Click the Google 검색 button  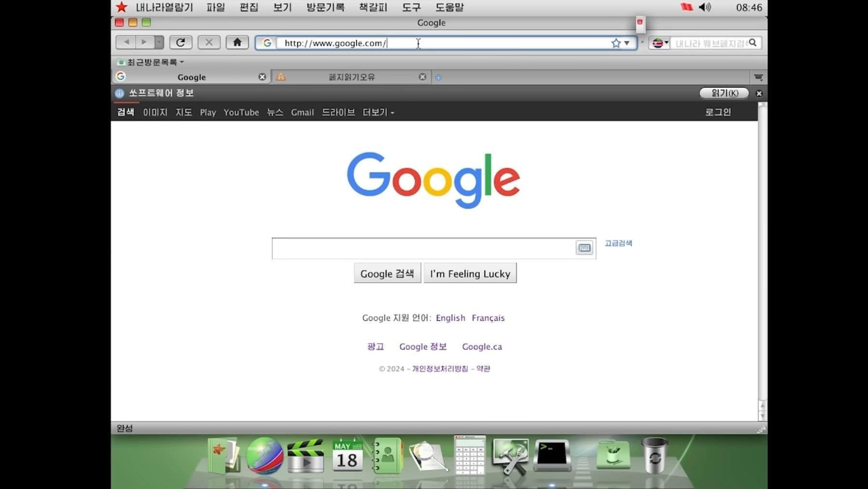coord(387,274)
